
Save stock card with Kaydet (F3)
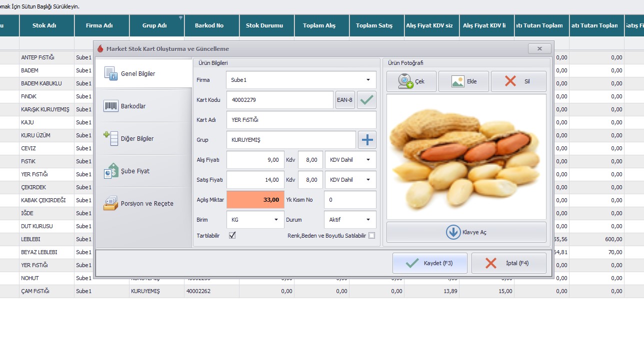coord(430,263)
